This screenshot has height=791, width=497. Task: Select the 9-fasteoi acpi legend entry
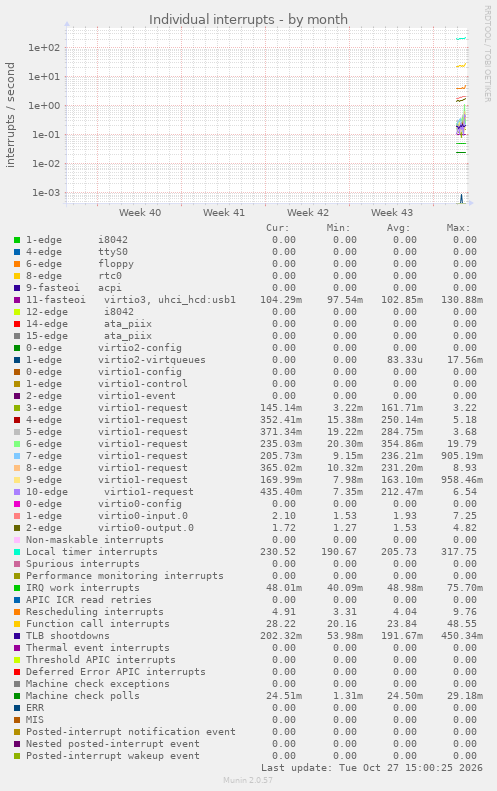pos(74,288)
